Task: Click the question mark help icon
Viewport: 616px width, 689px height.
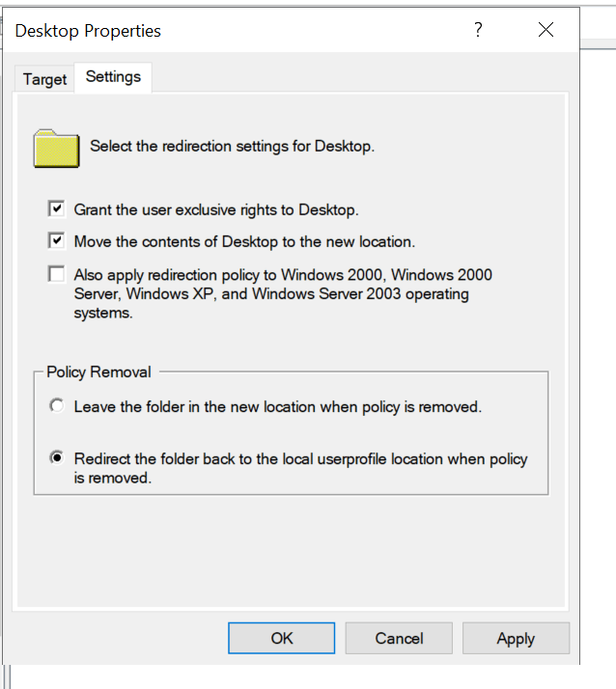Action: 478,30
